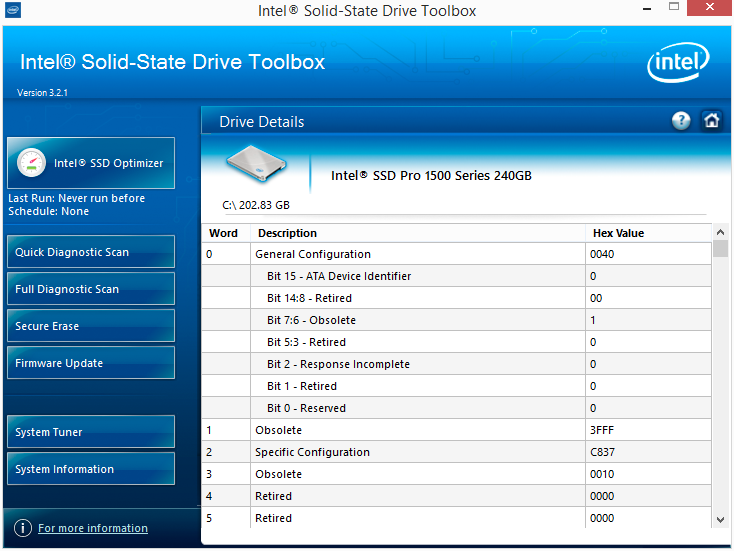734x551 pixels.
Task: Click the Word column header
Action: tap(227, 233)
